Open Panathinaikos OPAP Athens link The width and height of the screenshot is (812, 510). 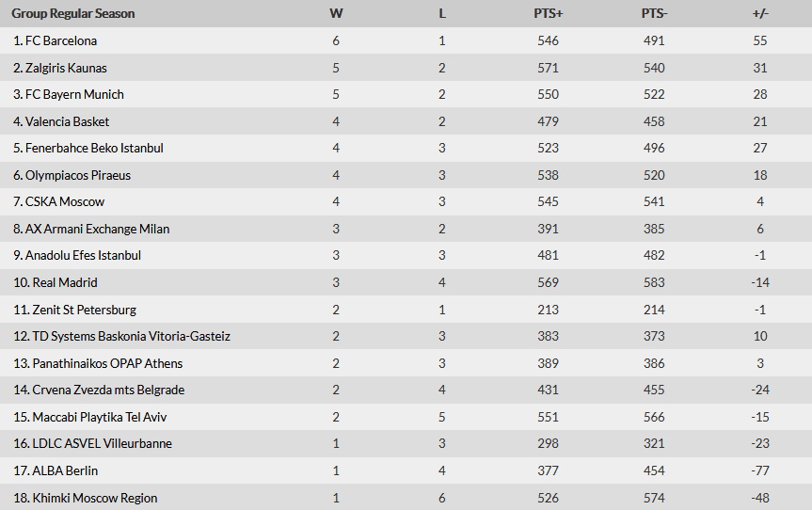coord(107,363)
